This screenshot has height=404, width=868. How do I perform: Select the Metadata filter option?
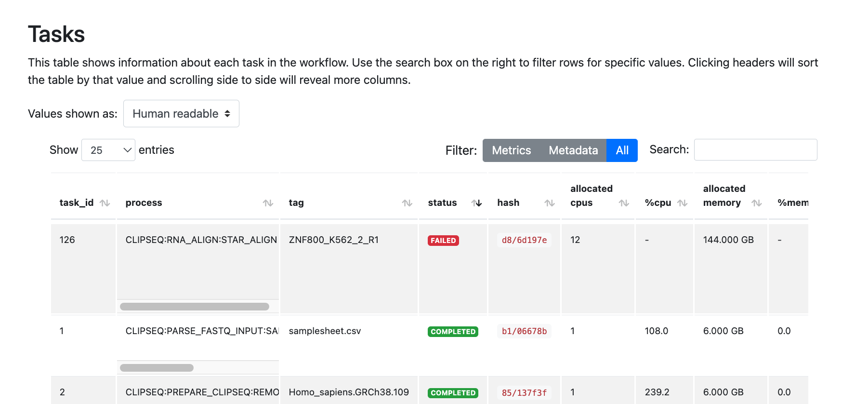pyautogui.click(x=573, y=150)
